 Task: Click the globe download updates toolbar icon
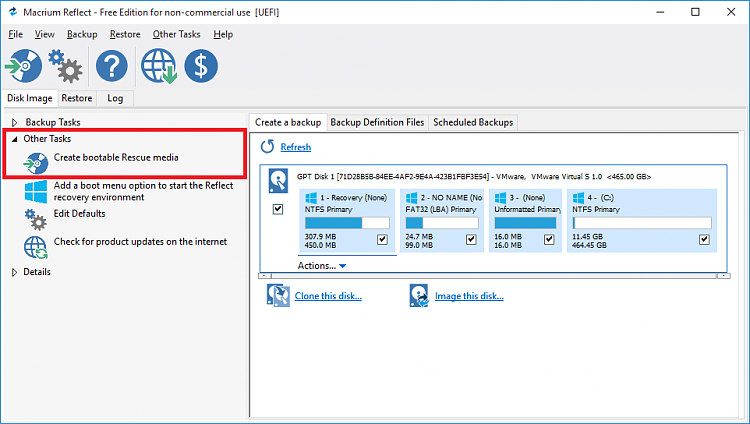pos(159,66)
